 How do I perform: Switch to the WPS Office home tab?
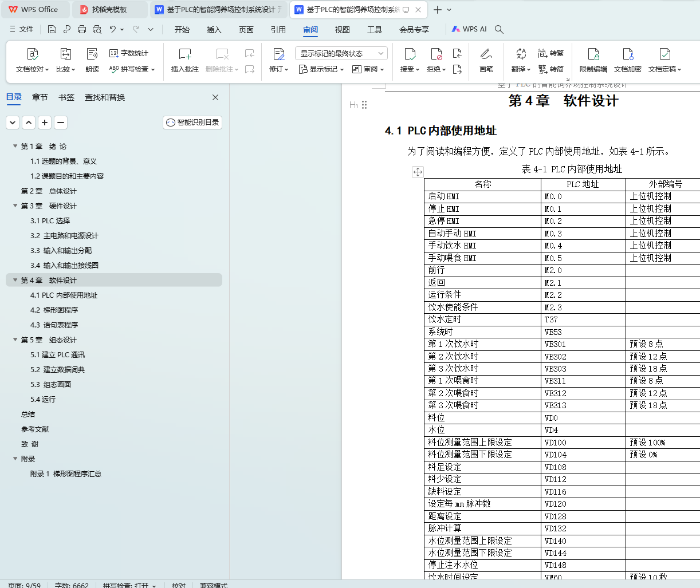coord(36,10)
